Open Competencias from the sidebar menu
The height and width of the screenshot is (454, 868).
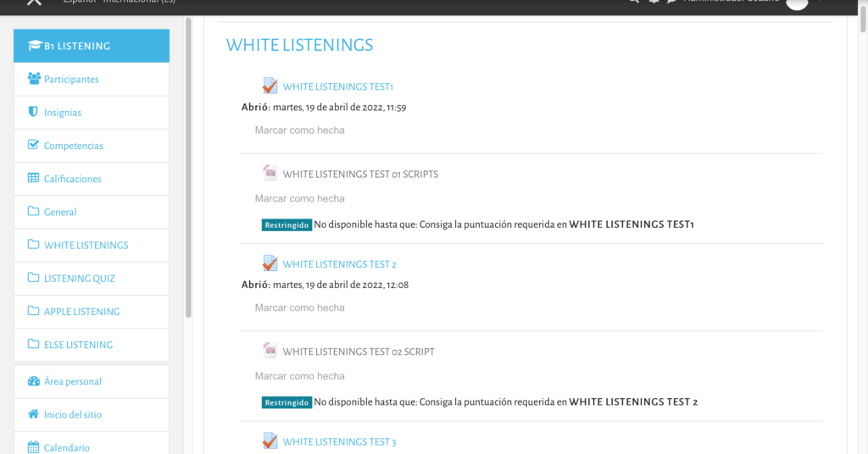73,146
